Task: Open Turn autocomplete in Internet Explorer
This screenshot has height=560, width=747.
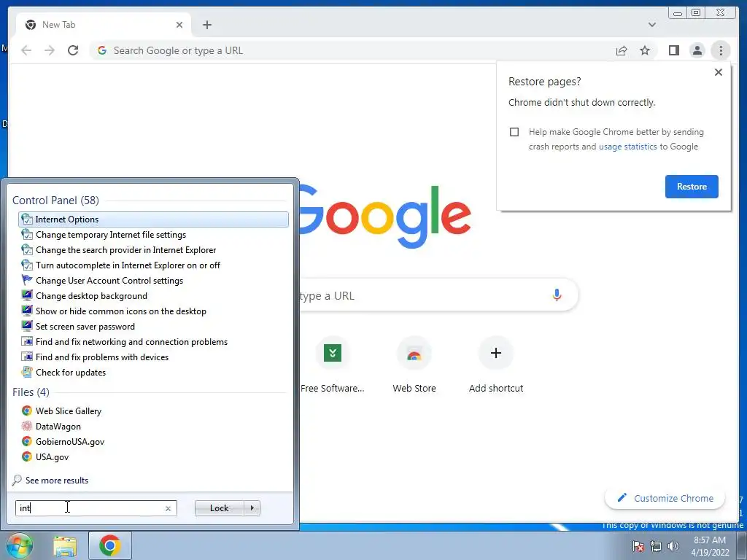Action: (x=153, y=265)
